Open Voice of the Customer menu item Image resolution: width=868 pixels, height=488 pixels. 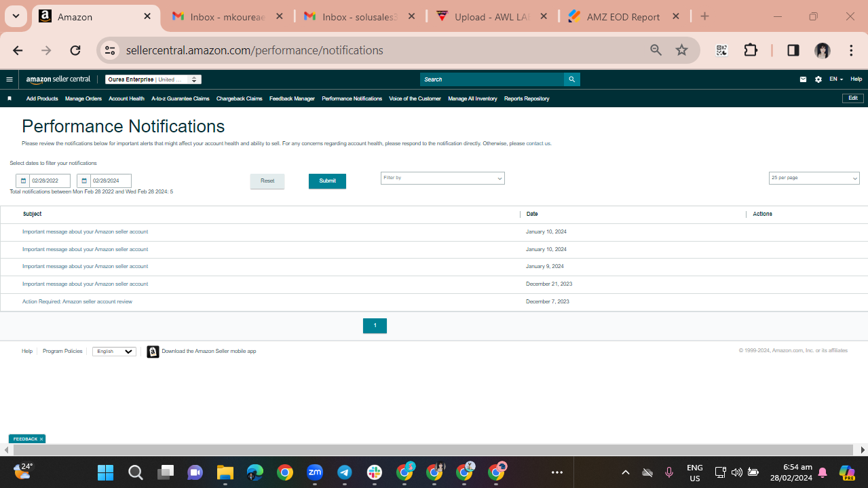[x=415, y=98]
